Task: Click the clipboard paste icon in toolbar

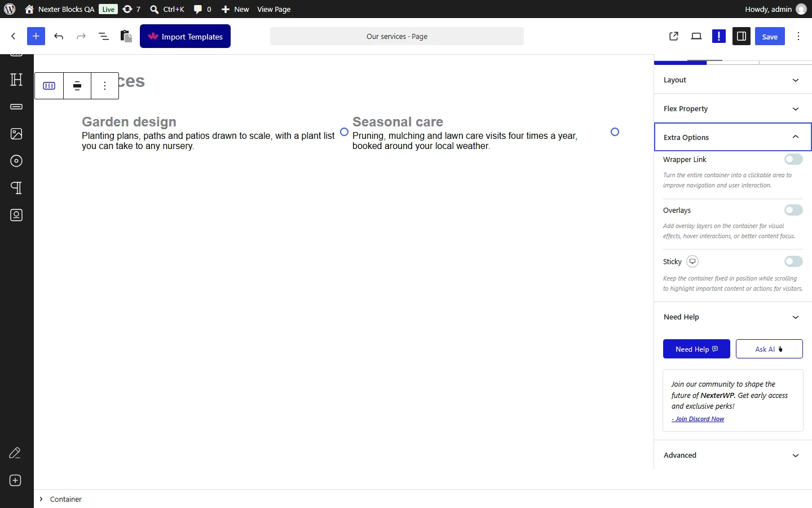Action: 126,36
